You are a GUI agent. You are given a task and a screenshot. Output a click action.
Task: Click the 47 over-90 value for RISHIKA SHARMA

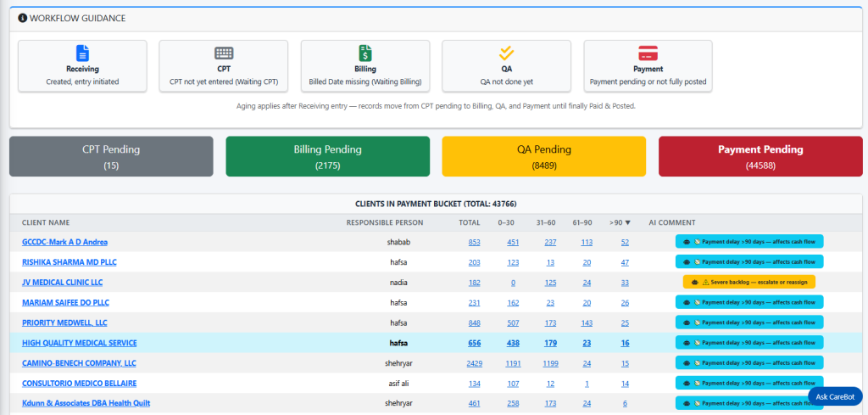(x=625, y=262)
